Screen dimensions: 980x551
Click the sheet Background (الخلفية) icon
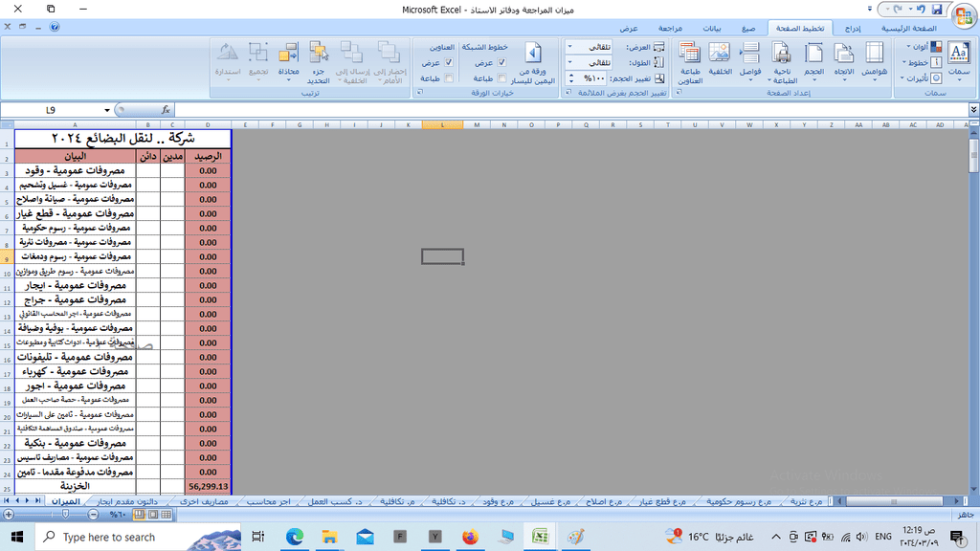click(x=720, y=59)
